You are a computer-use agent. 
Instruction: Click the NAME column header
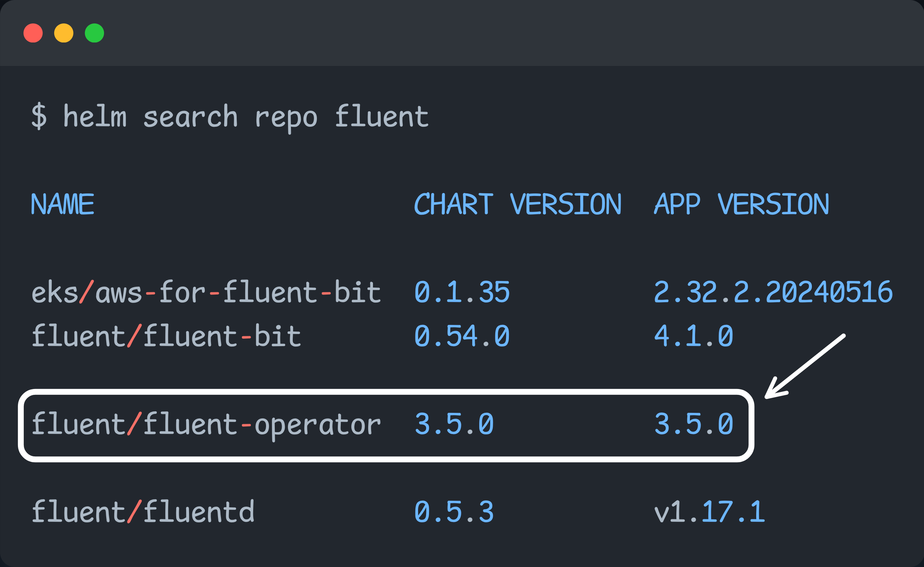(63, 204)
